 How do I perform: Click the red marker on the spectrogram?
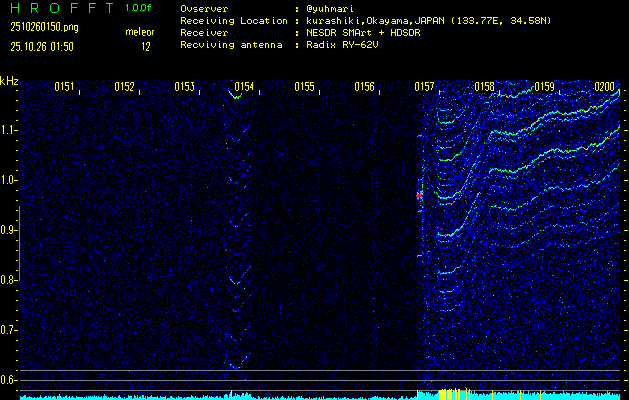click(x=419, y=196)
